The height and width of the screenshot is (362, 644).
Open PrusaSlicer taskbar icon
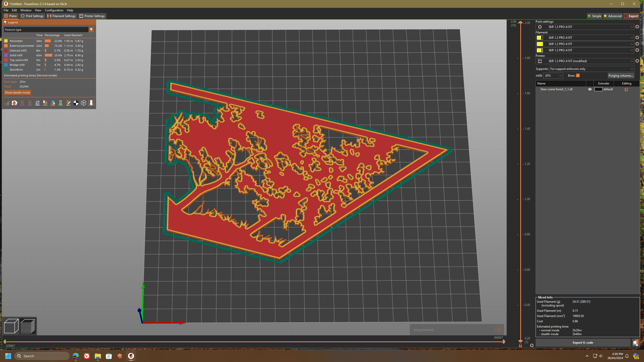click(131, 356)
